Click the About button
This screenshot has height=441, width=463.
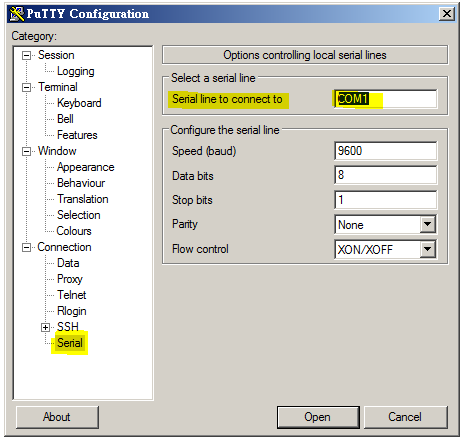57,417
